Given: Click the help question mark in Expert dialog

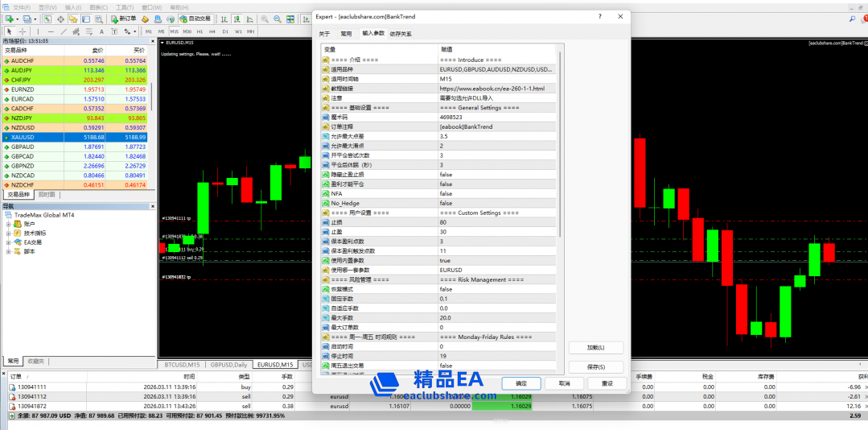Looking at the screenshot, I should pos(600,16).
